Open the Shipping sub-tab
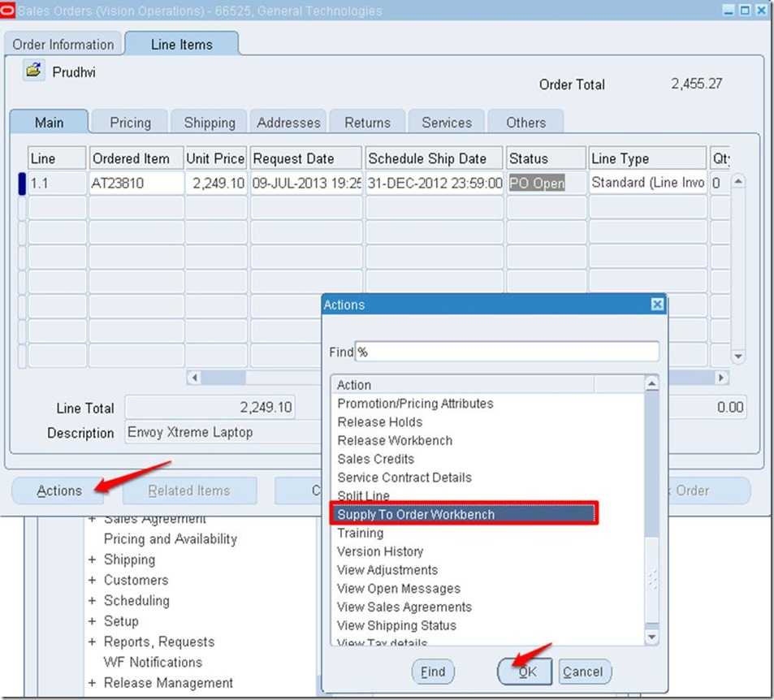The image size is (774, 700). click(x=210, y=122)
